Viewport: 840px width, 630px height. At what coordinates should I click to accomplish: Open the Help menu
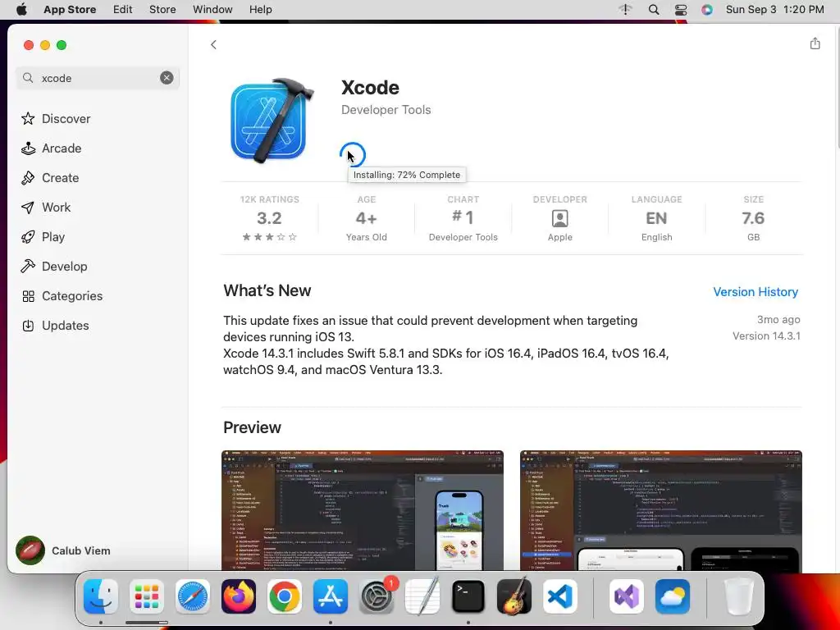260,10
